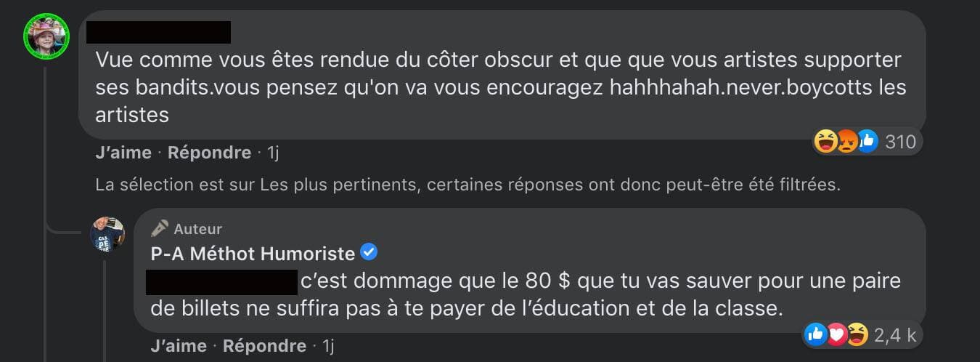This screenshot has width=980, height=362.
Task: Click the angry emoji on the 310-reaction comment
Action: 846,141
